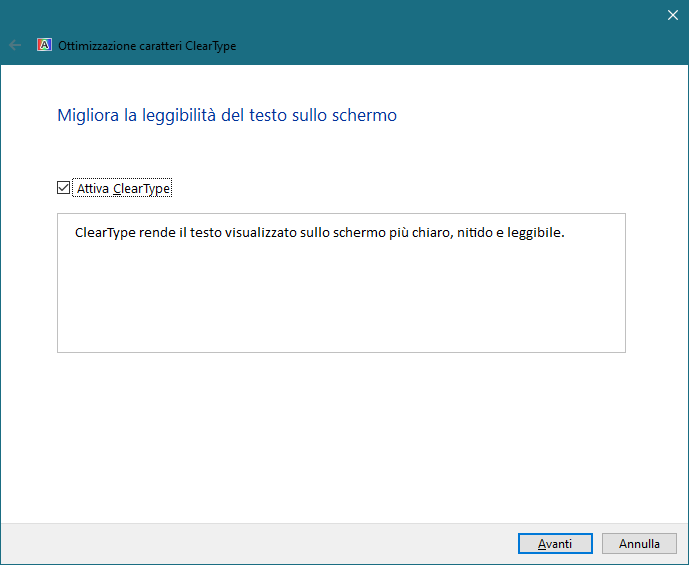Screen dimensions: 689x565
Task: Click the Annulla button
Action: click(639, 543)
